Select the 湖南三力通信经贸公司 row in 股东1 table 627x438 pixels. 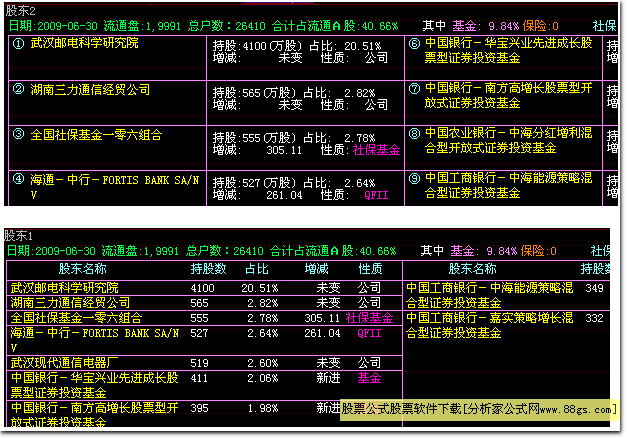[x=204, y=303]
